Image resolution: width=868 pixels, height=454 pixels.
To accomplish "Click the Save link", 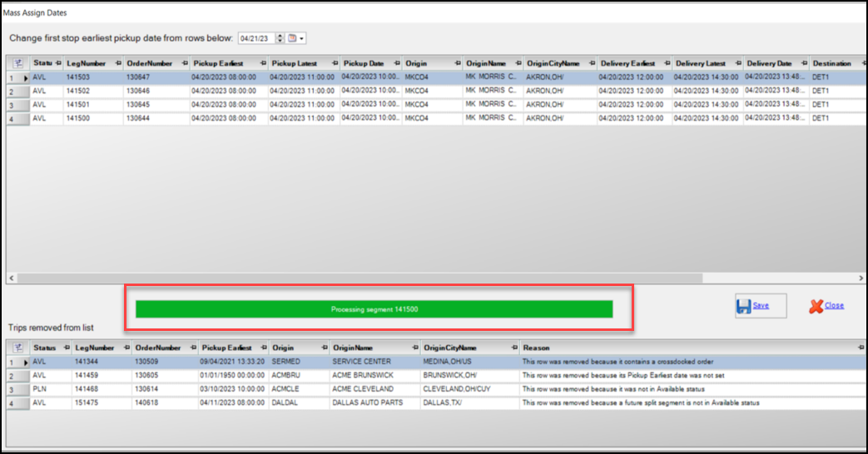I will click(761, 305).
